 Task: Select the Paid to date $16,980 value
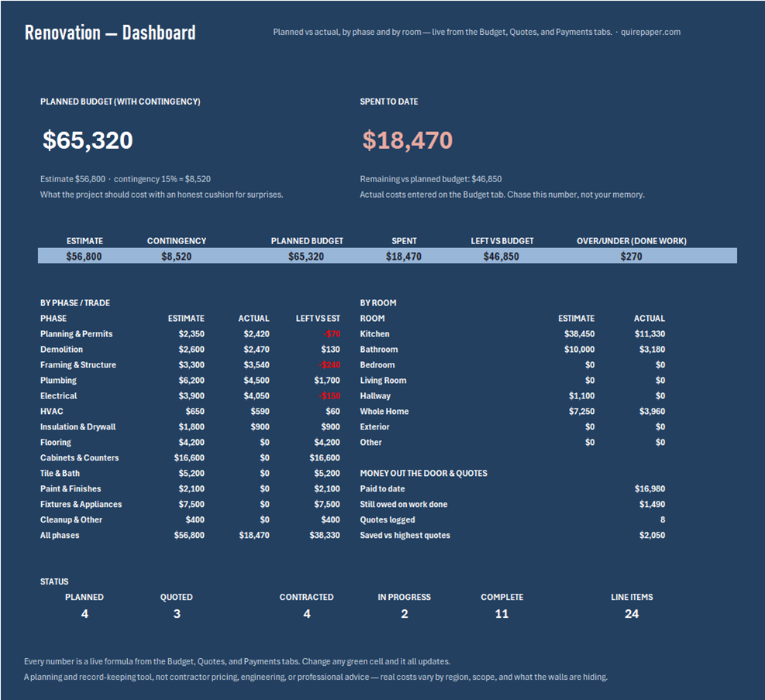click(650, 489)
